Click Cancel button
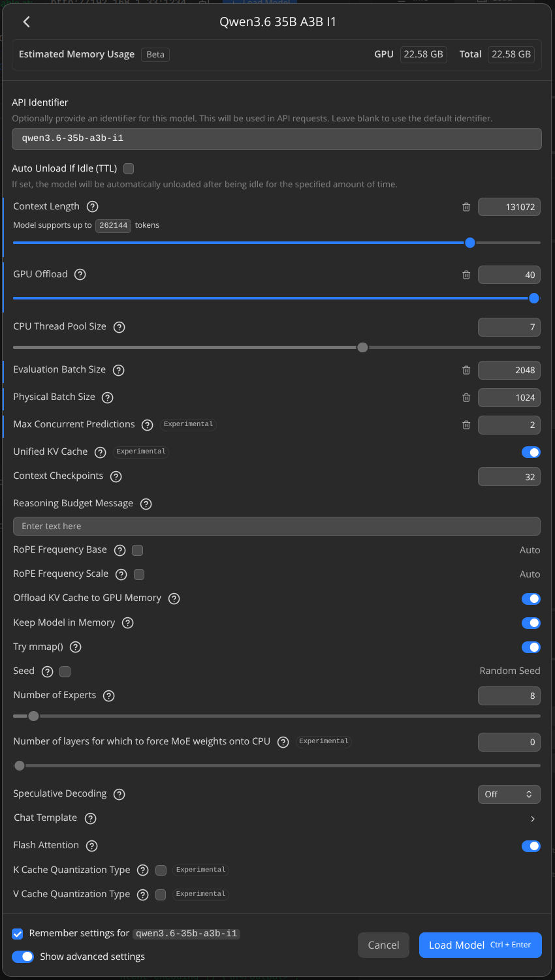Screen dimensions: 555x980 point(383,945)
